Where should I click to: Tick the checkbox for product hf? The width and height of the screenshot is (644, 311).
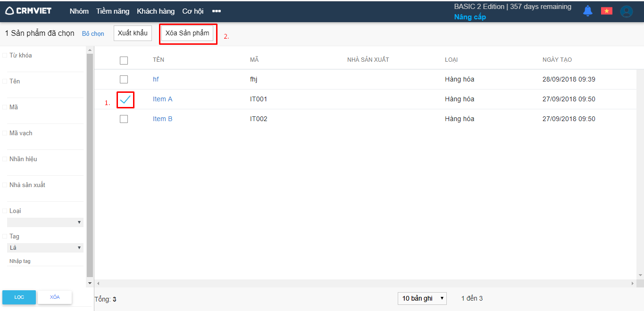[124, 79]
